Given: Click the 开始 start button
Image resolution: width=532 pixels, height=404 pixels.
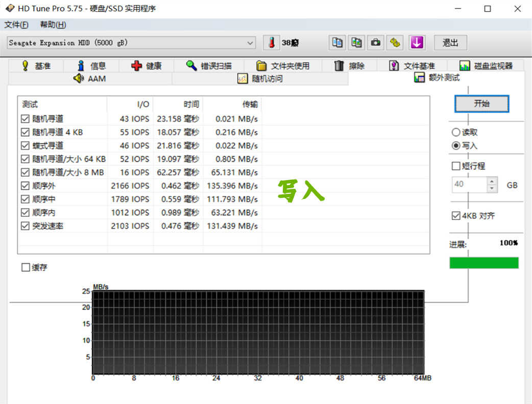Looking at the screenshot, I should 481,104.
